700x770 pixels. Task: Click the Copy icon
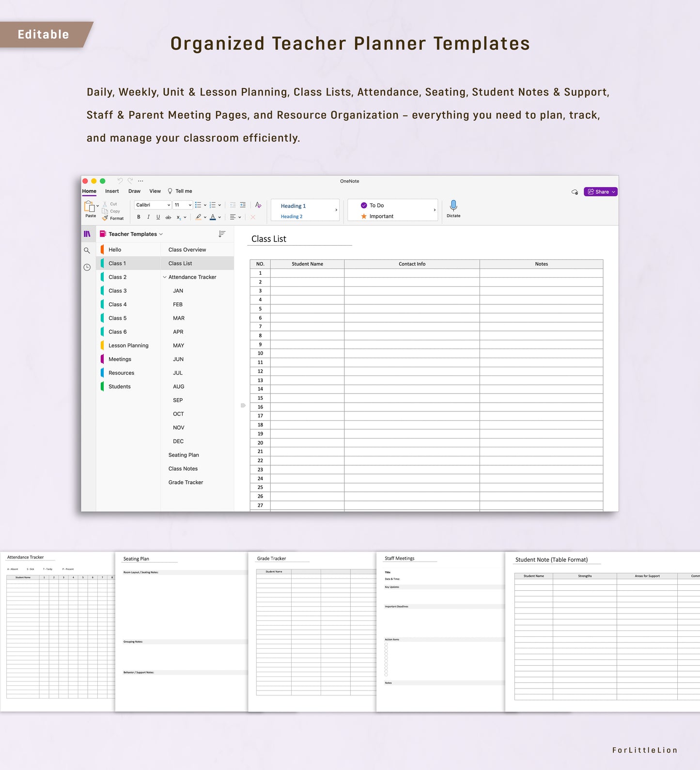pyautogui.click(x=105, y=211)
